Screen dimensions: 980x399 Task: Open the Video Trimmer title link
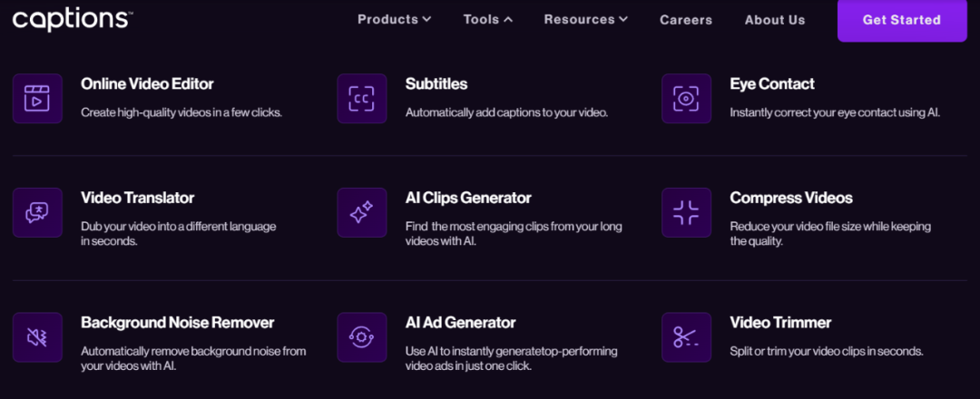click(x=780, y=323)
